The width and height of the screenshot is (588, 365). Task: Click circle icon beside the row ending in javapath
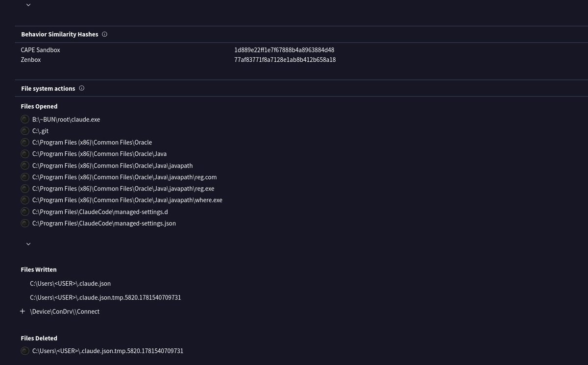click(25, 166)
